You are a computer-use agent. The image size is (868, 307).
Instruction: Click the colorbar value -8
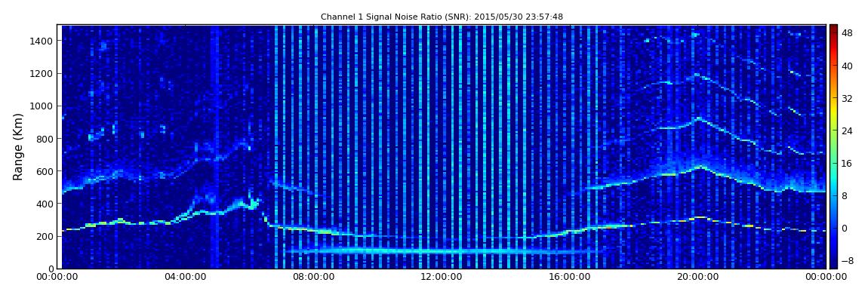pos(847,260)
